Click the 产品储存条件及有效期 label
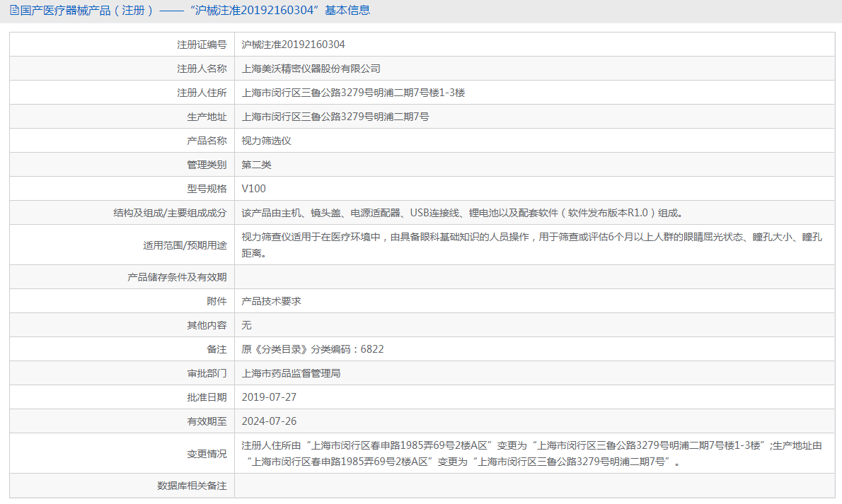 [x=177, y=277]
